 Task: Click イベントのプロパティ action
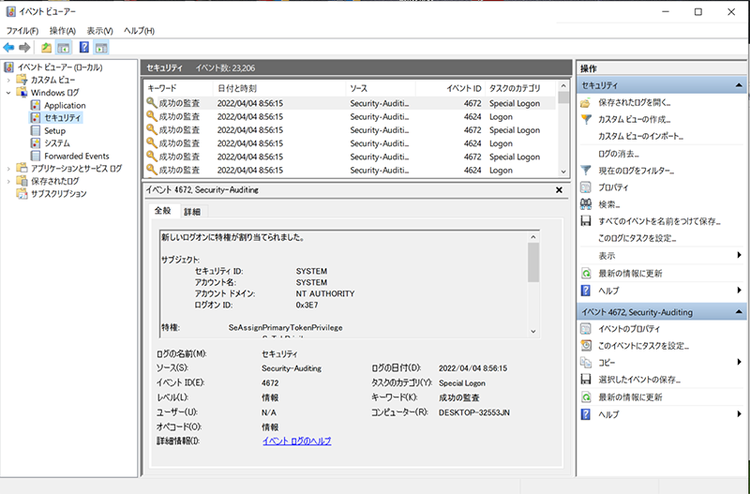(x=629, y=329)
